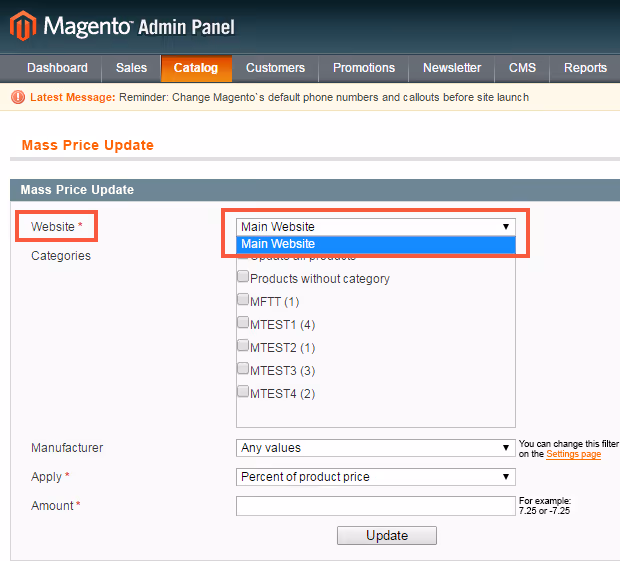Check the Products without category box
Screen dimensions: 620x561
point(243,276)
